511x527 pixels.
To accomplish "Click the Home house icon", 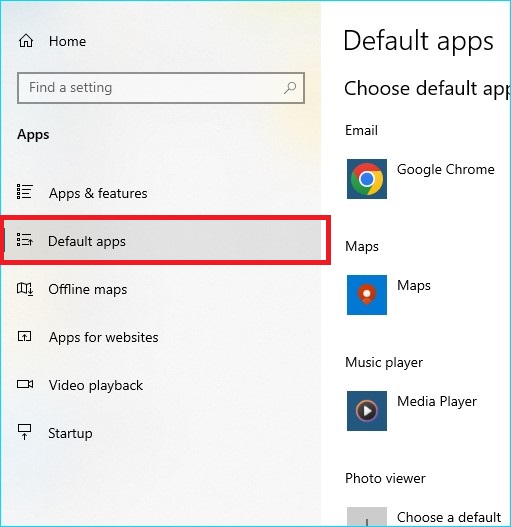I will click(x=26, y=41).
